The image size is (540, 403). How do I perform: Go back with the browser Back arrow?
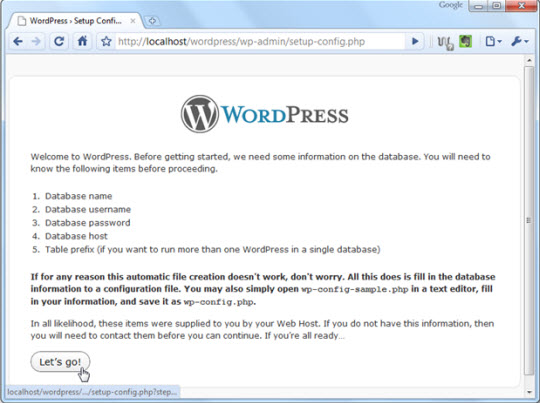18,42
